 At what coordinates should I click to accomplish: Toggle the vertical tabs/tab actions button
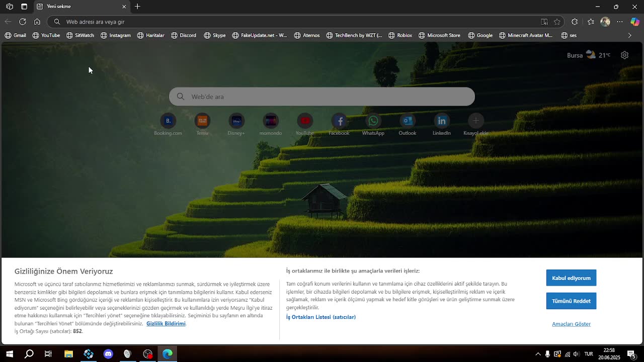pyautogui.click(x=24, y=7)
